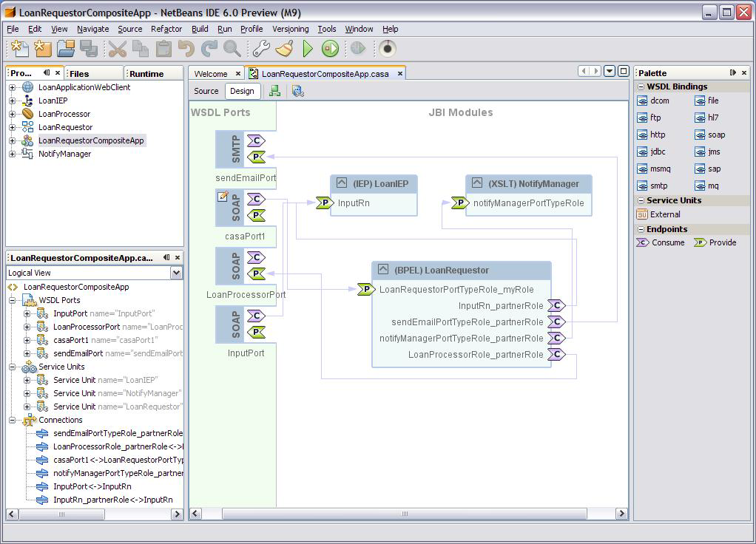This screenshot has height=544, width=756.
Task: Run the main project with green arrow
Action: (x=308, y=49)
